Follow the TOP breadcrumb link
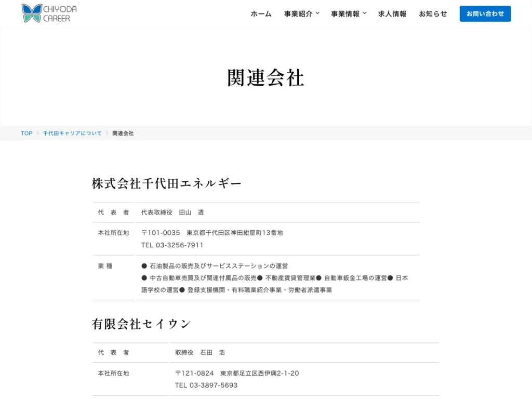 click(x=26, y=134)
